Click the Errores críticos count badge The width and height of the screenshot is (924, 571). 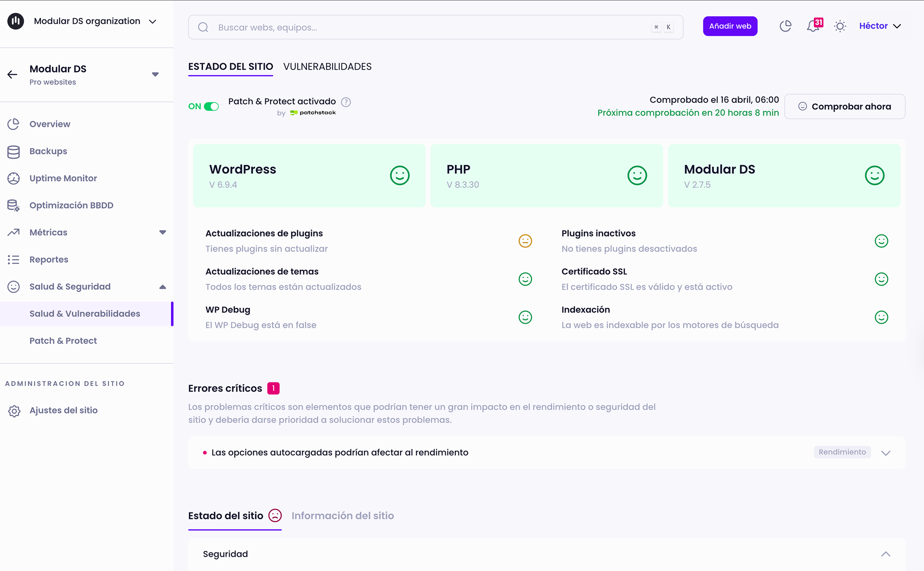(273, 388)
